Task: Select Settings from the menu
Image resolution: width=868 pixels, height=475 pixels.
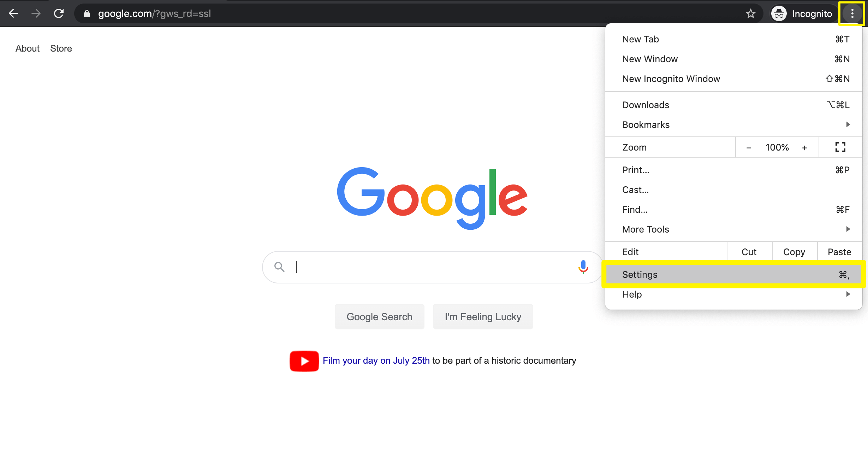Action: pyautogui.click(x=640, y=274)
